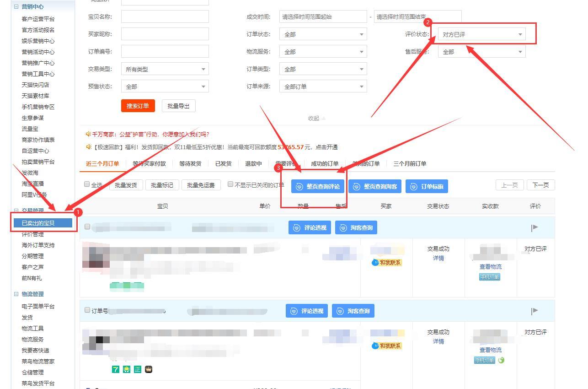Click speaker icon beside 千万商家 notice
Screen dimensions: 588x389
88,134
